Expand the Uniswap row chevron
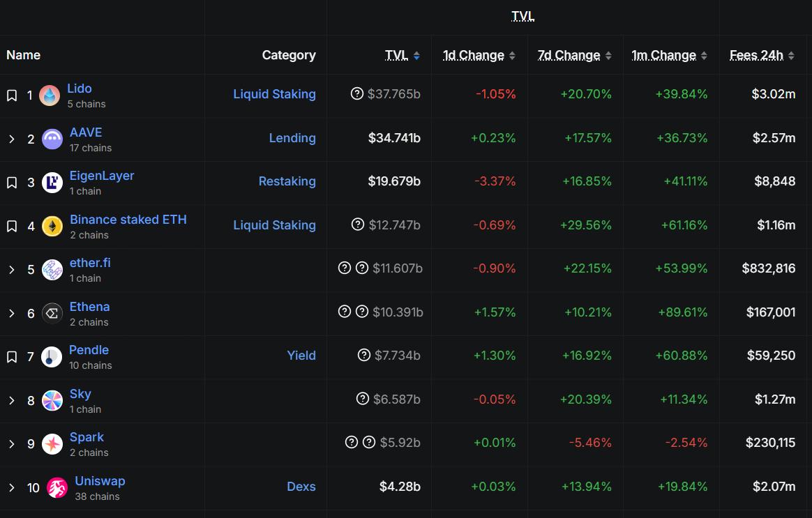Image resolution: width=812 pixels, height=518 pixels. pyautogui.click(x=12, y=487)
